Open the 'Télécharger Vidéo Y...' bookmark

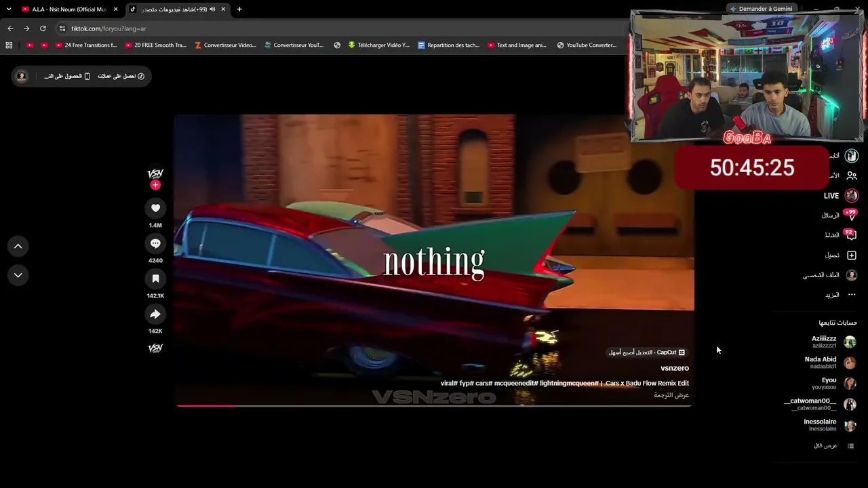378,45
